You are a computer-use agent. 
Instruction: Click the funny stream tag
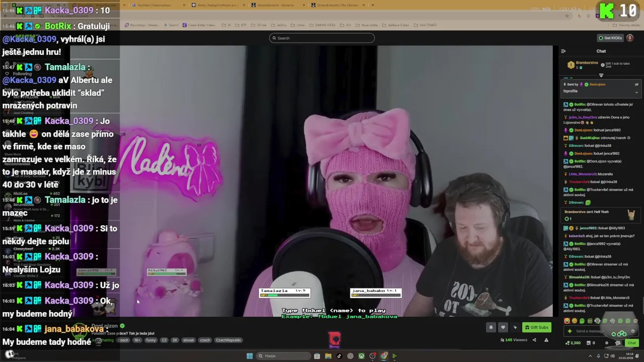[x=151, y=340]
